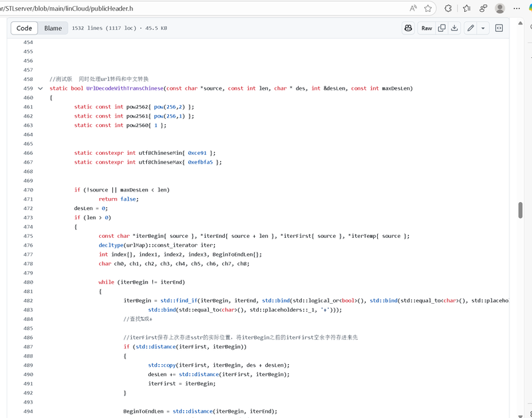532x418 pixels.
Task: Select line number 470
Action: [28, 190]
